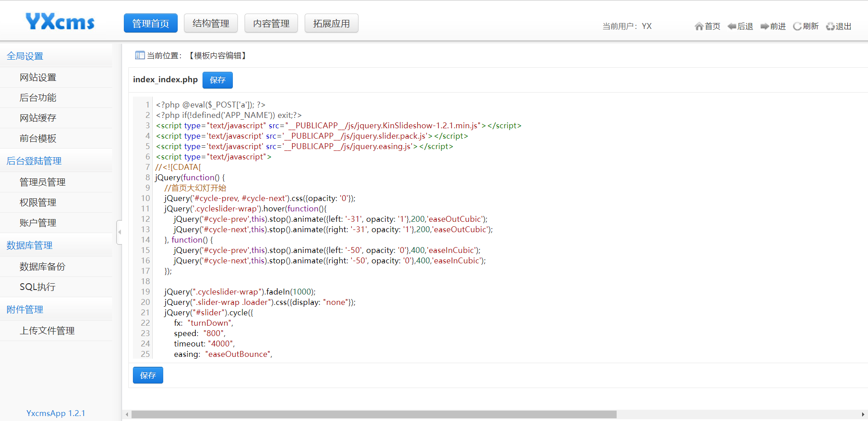Open 管理员管理 in the sidebar
This screenshot has width=868, height=421.
[x=56, y=182]
